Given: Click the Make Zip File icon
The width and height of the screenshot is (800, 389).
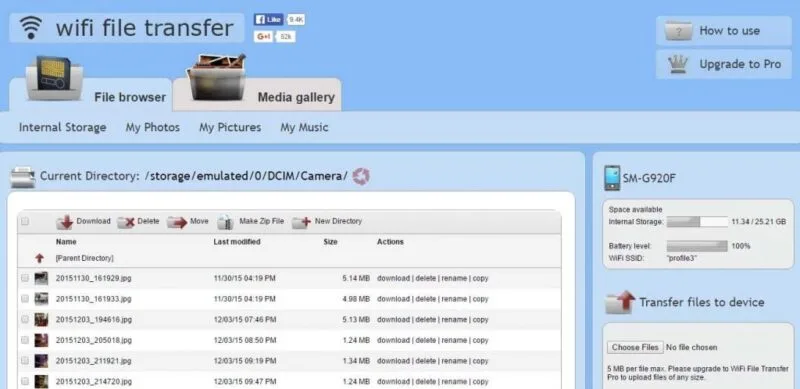Looking at the screenshot, I should (225, 222).
